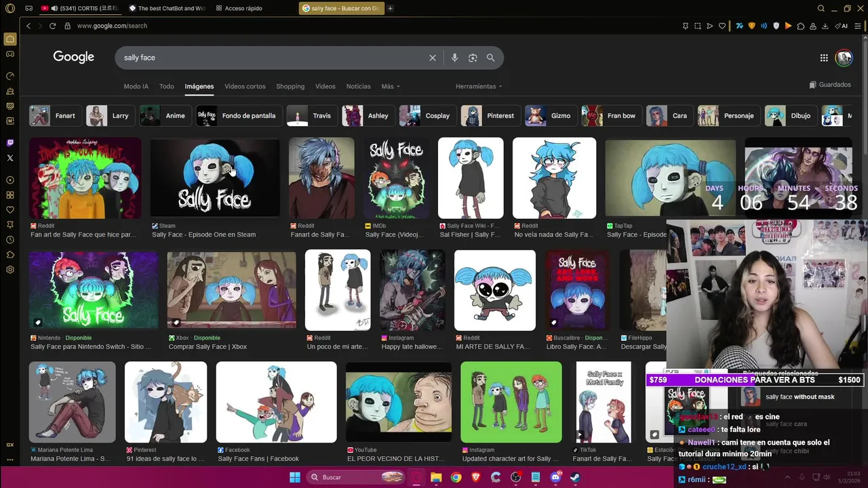Image resolution: width=868 pixels, height=488 pixels.
Task: Select the Larry filter chip
Action: 108,116
